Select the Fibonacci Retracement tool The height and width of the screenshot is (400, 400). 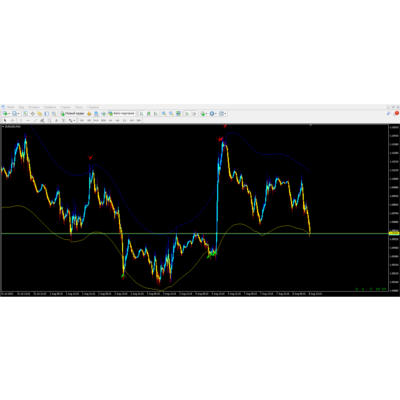pyautogui.click(x=49, y=120)
